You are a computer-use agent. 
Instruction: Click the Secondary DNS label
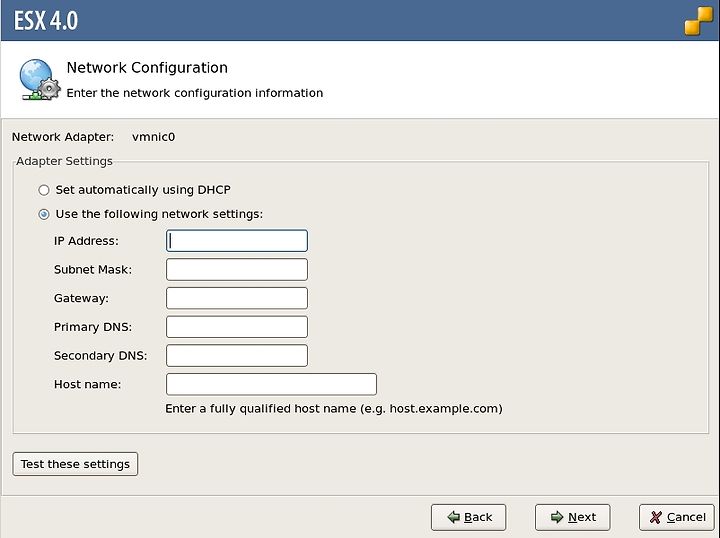101,356
